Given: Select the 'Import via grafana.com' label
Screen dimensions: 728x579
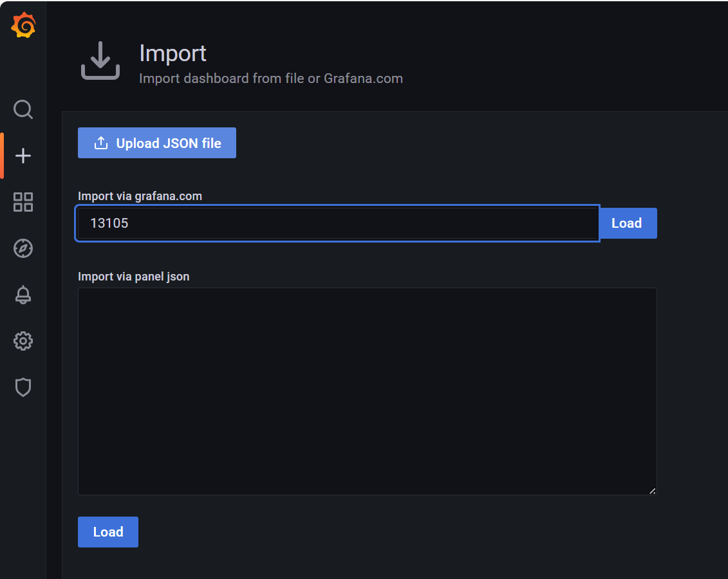Looking at the screenshot, I should 140,196.
